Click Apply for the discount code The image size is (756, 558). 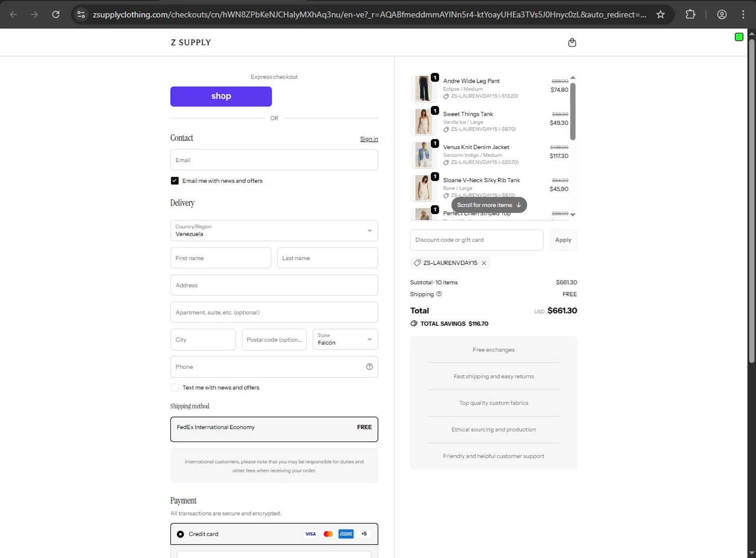(x=563, y=240)
